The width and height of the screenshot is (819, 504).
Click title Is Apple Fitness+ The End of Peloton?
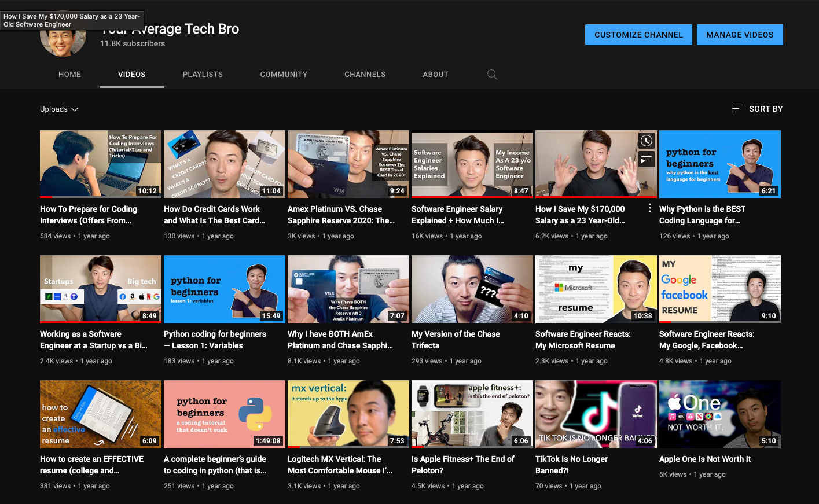[x=462, y=465]
